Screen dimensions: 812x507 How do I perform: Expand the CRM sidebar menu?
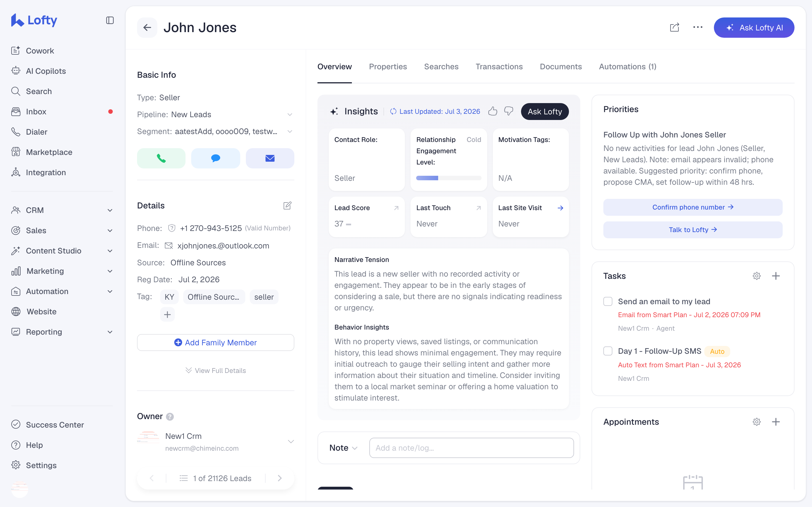62,210
